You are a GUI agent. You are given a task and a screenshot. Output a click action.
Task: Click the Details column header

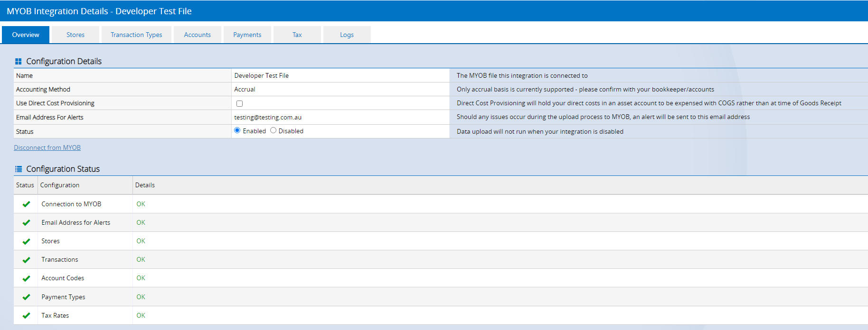click(145, 185)
